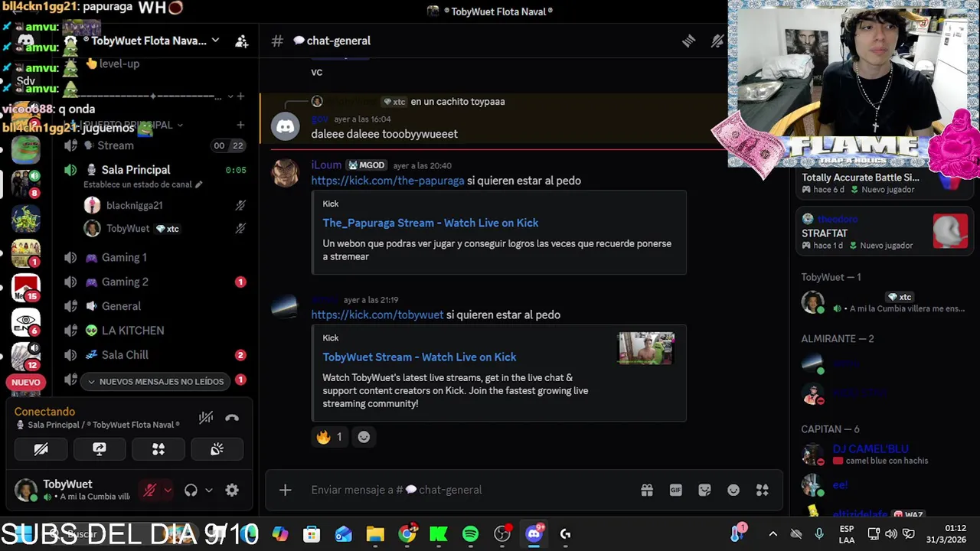
Task: Start sharing your screen
Action: 100,449
